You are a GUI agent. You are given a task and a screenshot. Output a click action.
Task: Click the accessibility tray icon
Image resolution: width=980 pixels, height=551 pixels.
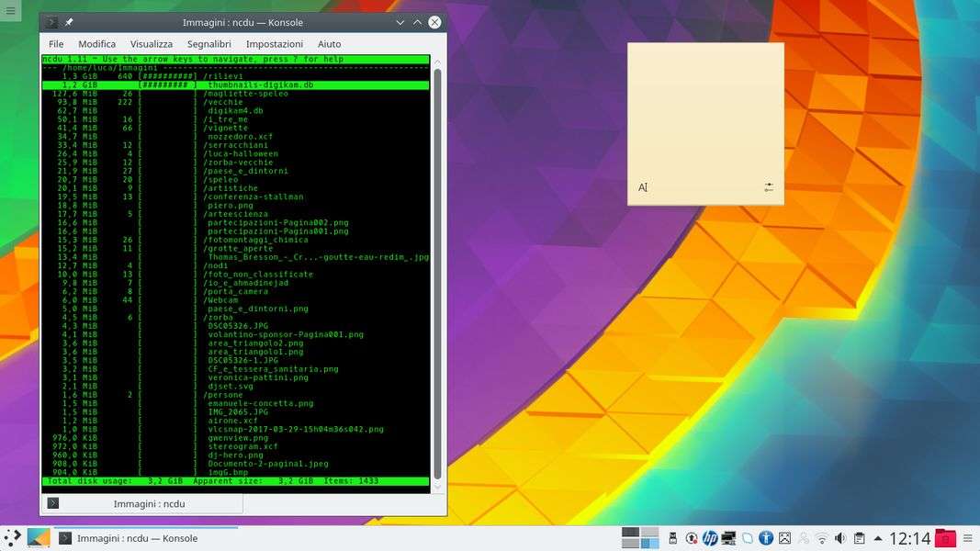coord(765,538)
